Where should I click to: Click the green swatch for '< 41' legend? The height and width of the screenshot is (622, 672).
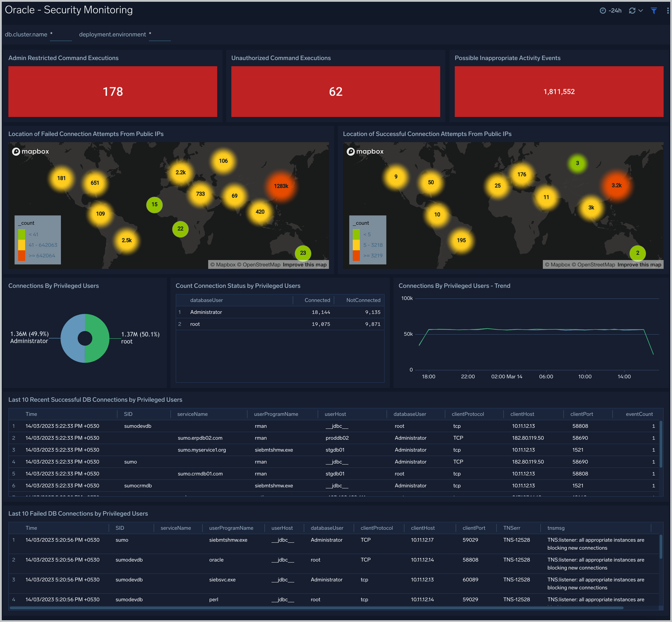click(22, 234)
